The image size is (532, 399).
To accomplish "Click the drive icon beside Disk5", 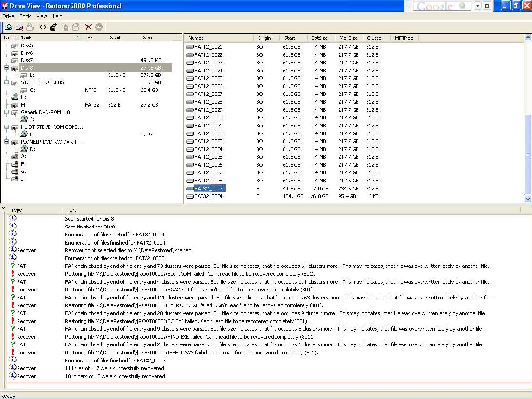I will pyautogui.click(x=15, y=45).
